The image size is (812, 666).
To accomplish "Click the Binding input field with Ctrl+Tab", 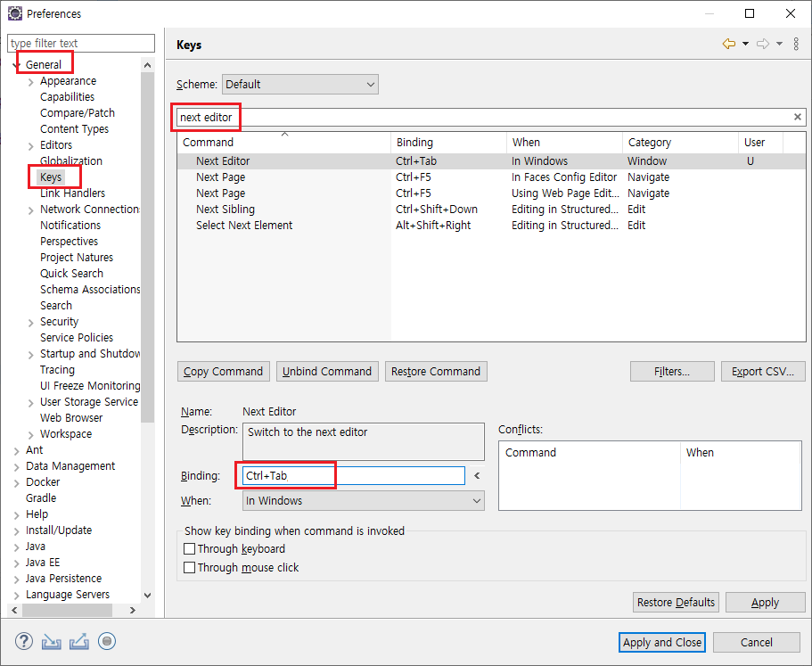I will (x=353, y=476).
